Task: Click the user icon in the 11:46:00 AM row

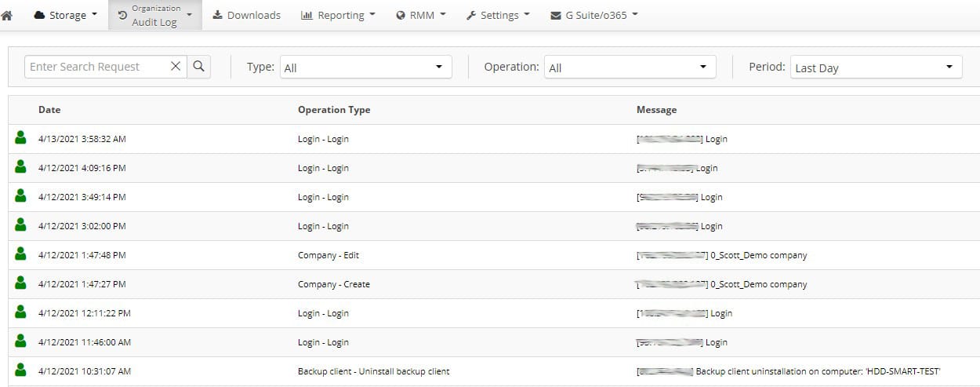Action: click(20, 341)
